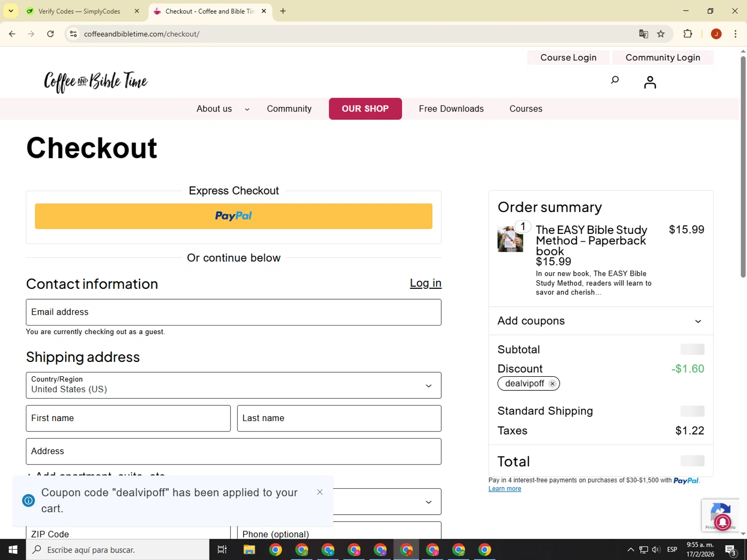Open Windows Start menu
Viewport: 747px width, 560px height.
point(13,550)
